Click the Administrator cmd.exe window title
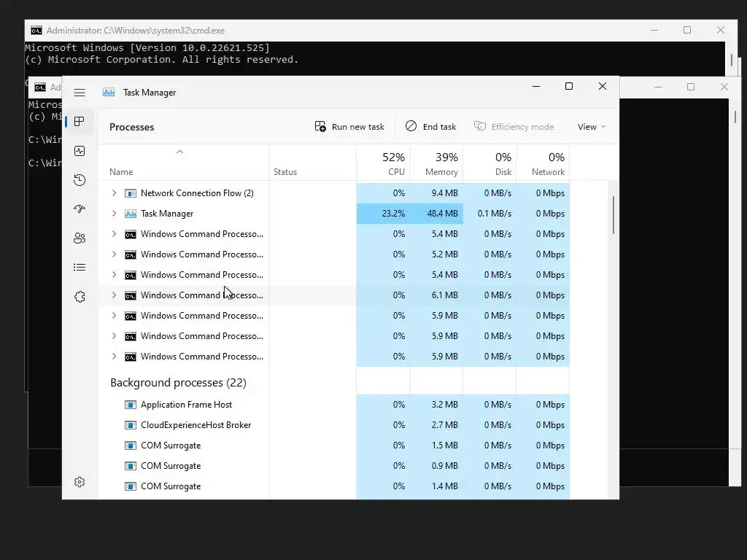Image resolution: width=747 pixels, height=560 pixels. pyautogui.click(x=135, y=31)
